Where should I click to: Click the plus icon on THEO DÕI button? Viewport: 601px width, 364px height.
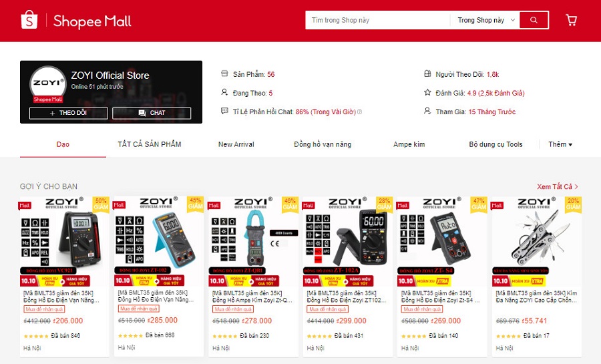[x=53, y=113]
